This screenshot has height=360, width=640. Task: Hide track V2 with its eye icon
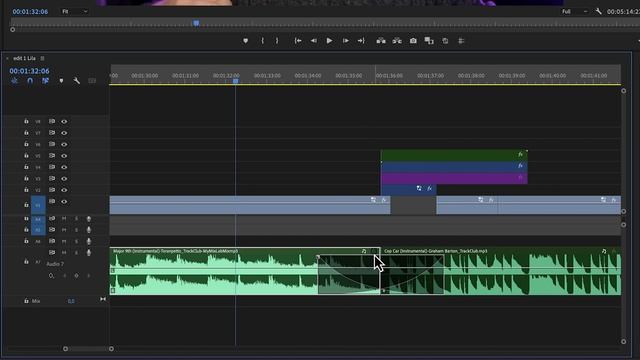pos(64,190)
